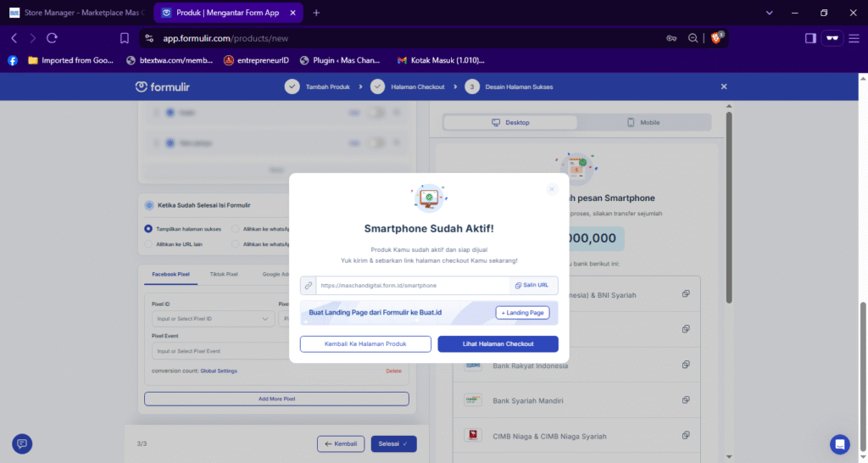Click the + Landing Page button
Image resolution: width=868 pixels, height=463 pixels.
click(522, 313)
